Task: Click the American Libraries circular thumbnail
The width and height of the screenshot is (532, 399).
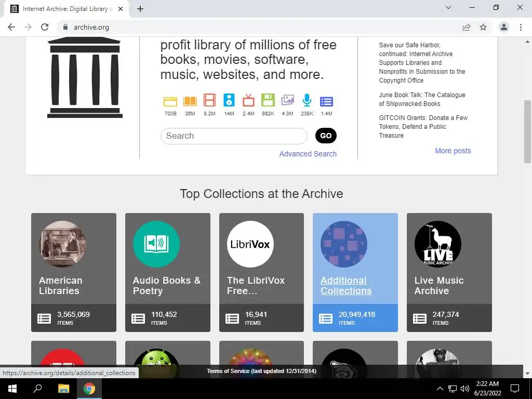Action: [x=62, y=244]
